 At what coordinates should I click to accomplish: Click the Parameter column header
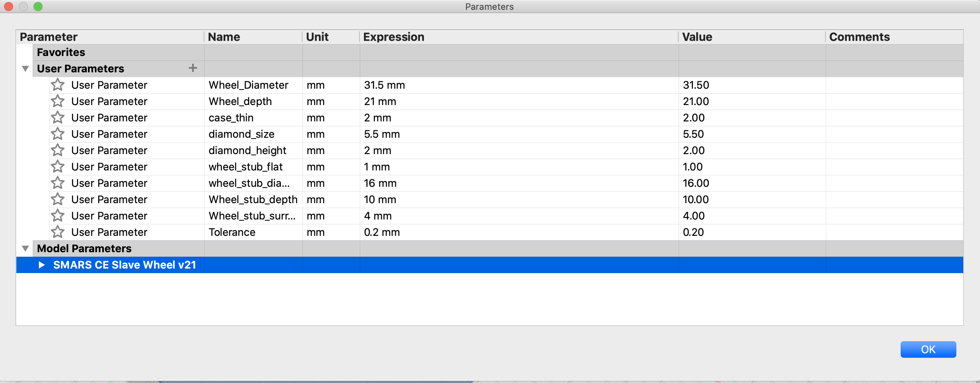point(110,37)
